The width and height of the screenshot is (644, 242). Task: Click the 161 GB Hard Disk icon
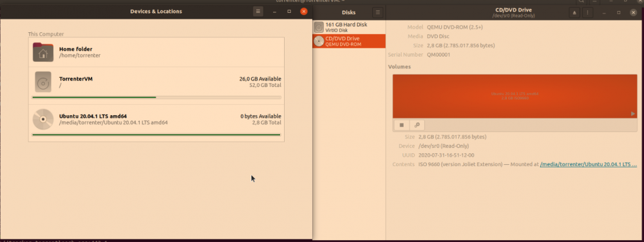click(319, 27)
